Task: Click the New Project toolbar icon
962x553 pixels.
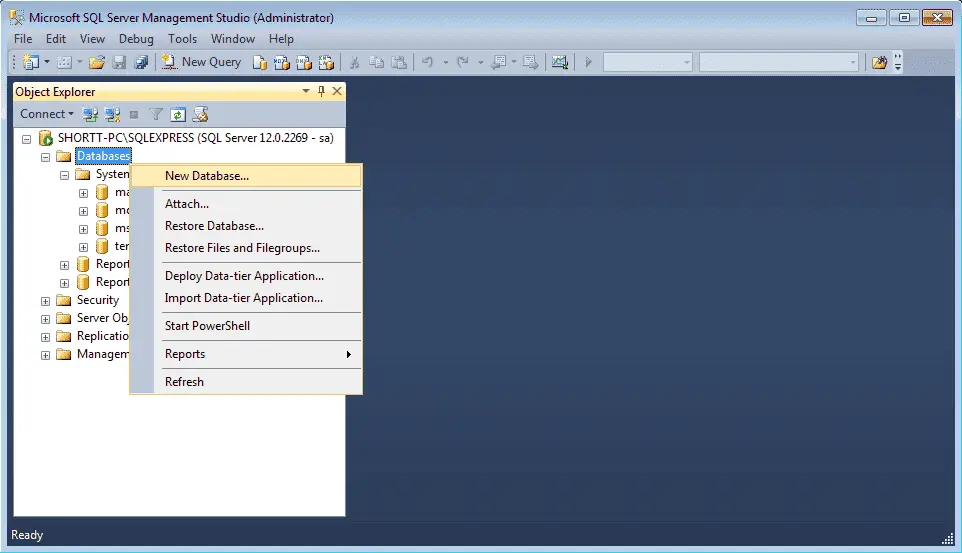Action: (x=31, y=62)
